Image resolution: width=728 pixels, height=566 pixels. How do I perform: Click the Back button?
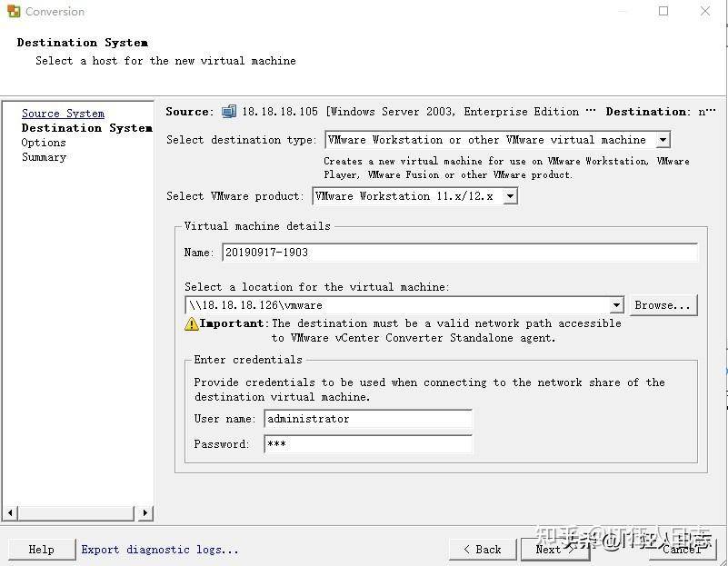tap(483, 550)
